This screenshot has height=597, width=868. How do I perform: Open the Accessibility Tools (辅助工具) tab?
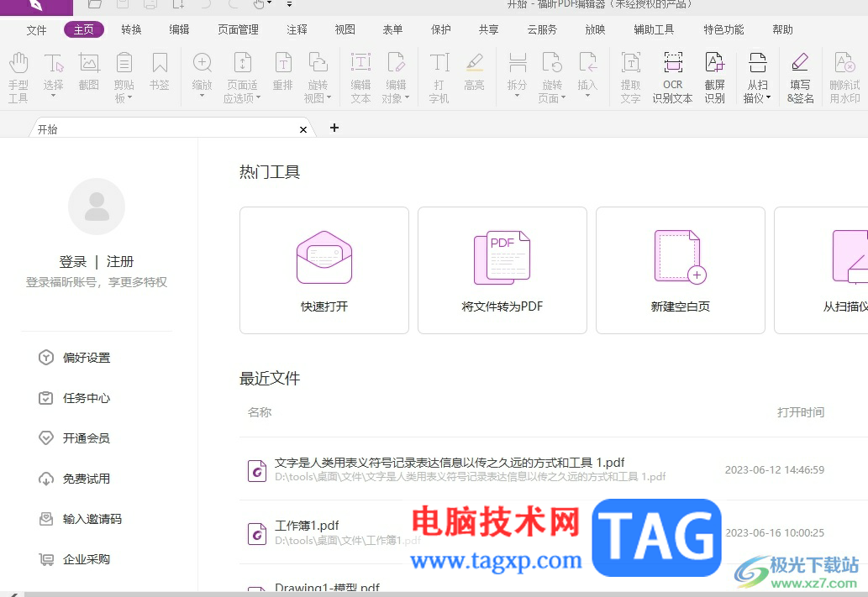pyautogui.click(x=654, y=30)
